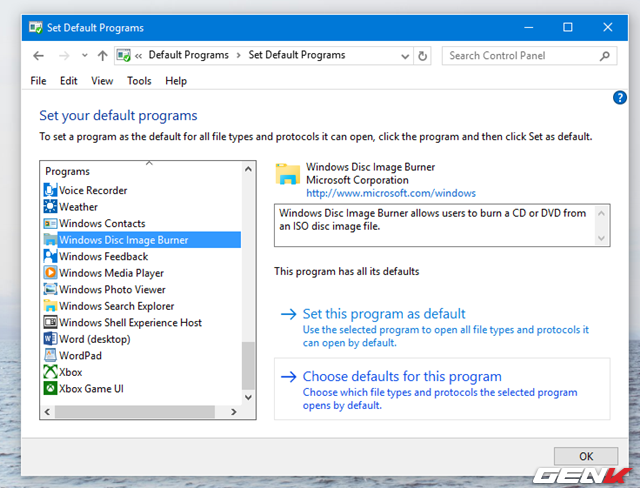Click the Programs list scroll up arrow

[248, 169]
